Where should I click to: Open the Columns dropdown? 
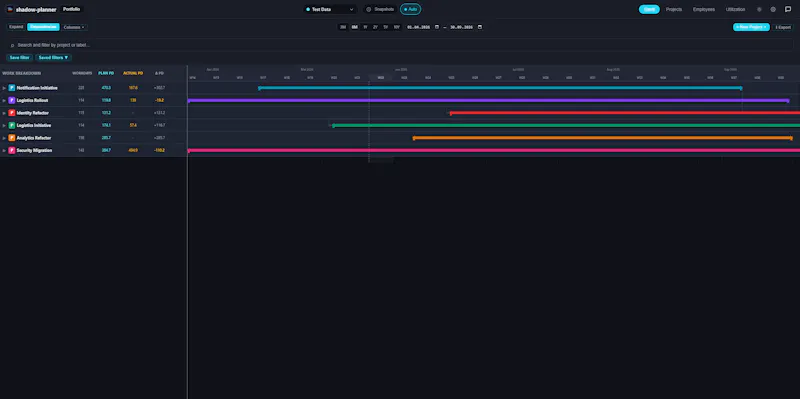74,27
